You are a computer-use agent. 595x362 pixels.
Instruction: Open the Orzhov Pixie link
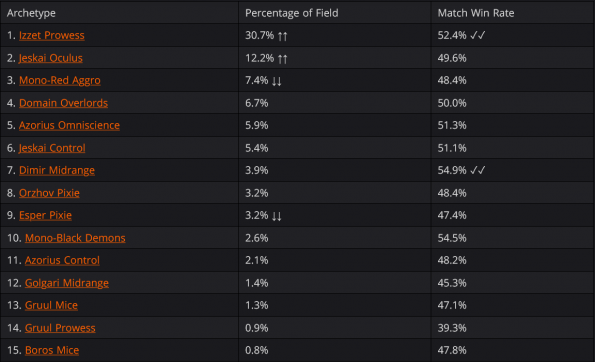pos(49,193)
